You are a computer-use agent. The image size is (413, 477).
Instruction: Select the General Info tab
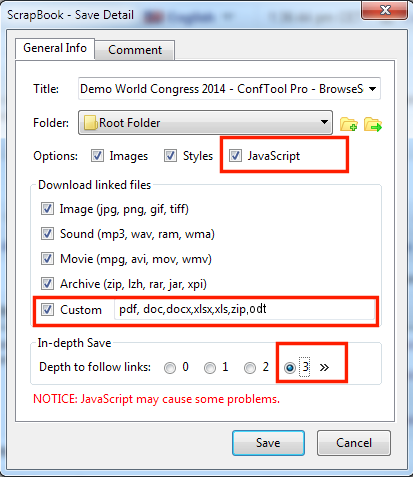55,48
